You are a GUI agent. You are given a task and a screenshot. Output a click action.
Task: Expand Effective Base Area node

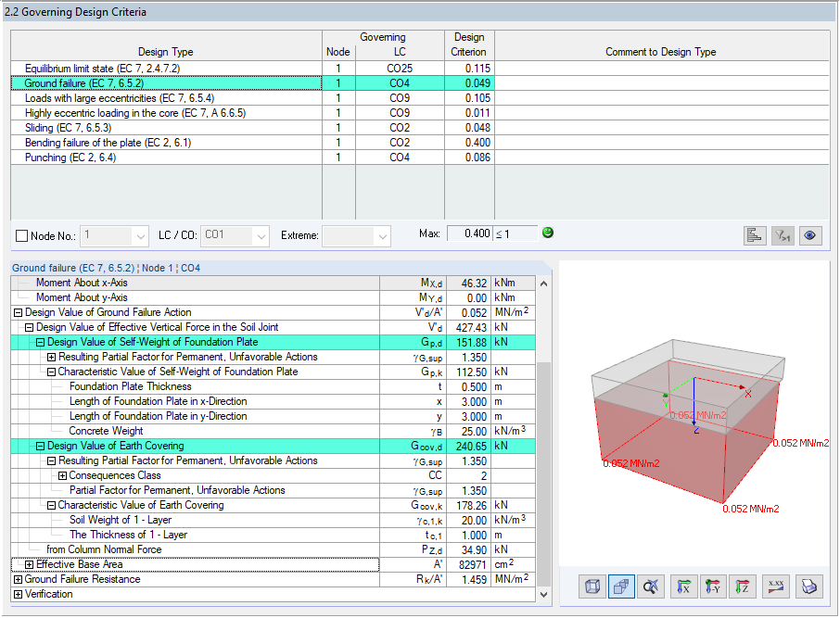pyautogui.click(x=29, y=565)
